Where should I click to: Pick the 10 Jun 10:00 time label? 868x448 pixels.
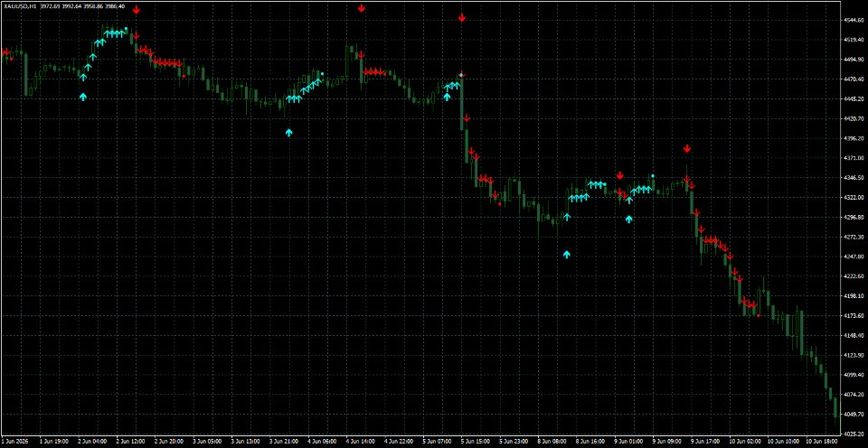tap(782, 442)
